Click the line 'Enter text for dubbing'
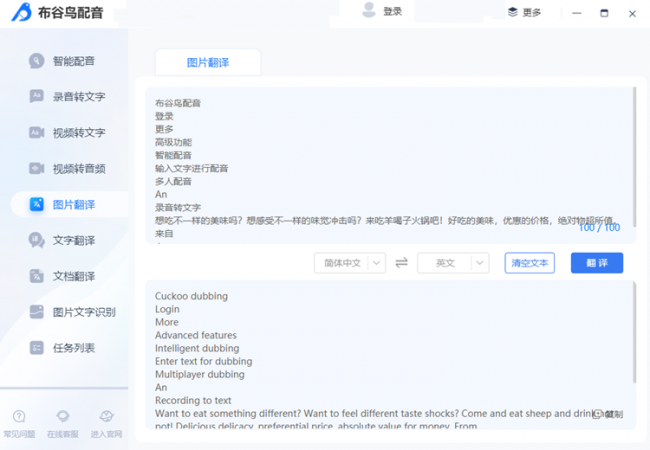Screen dimensions: 650x450 tap(204, 361)
